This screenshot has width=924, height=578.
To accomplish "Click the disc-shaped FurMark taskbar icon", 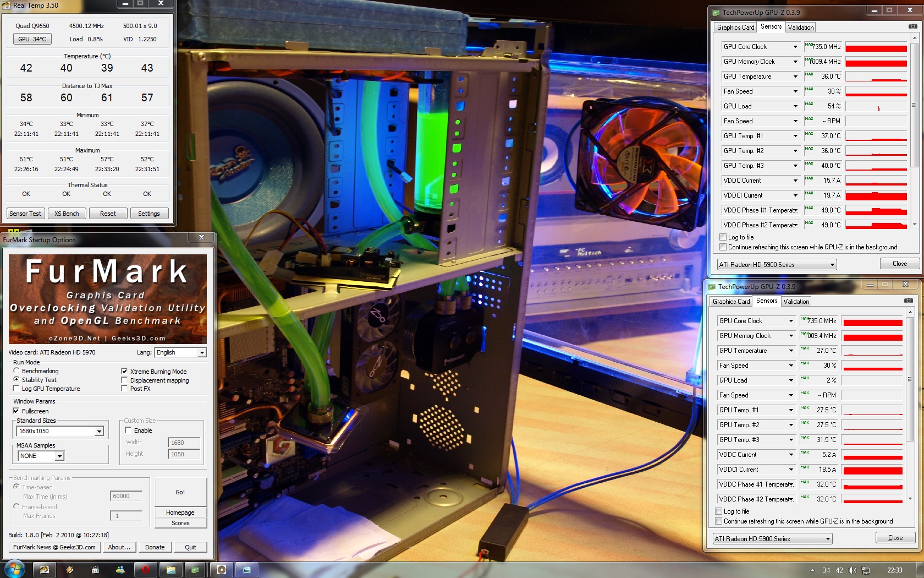I will (x=222, y=570).
